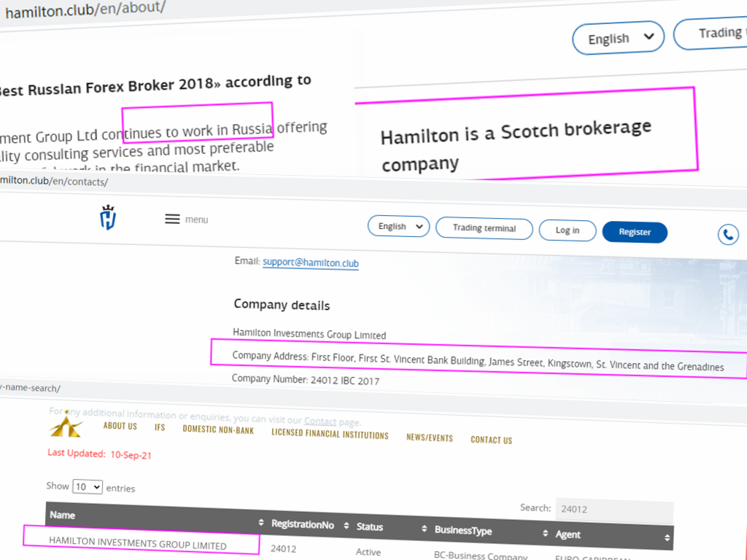Sort by Name column arrows
Screen dimensions: 747x560
pos(261,522)
